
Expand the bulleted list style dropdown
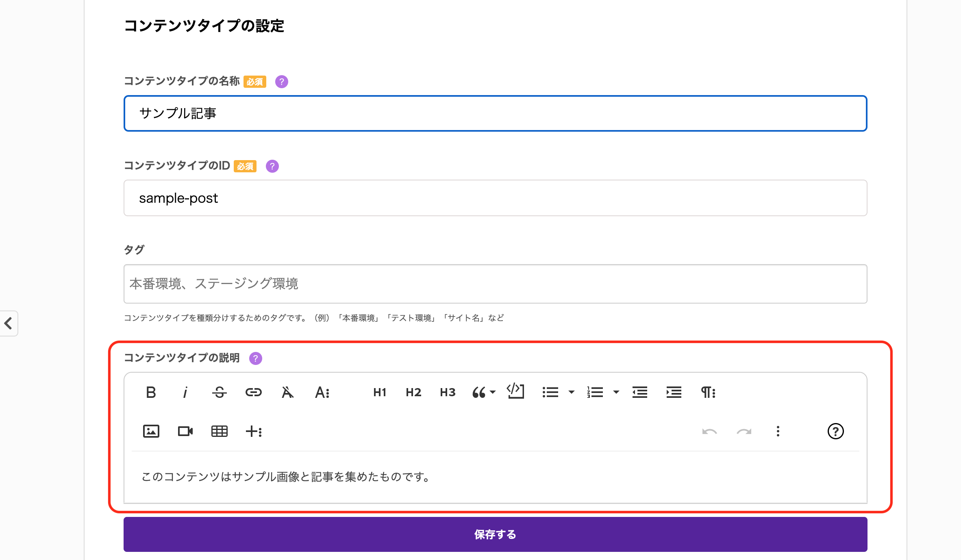(572, 392)
